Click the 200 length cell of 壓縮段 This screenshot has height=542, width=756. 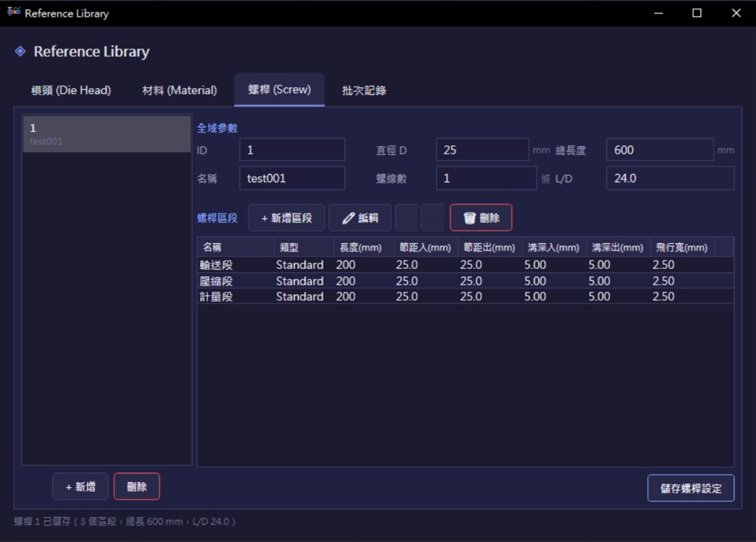(346, 281)
